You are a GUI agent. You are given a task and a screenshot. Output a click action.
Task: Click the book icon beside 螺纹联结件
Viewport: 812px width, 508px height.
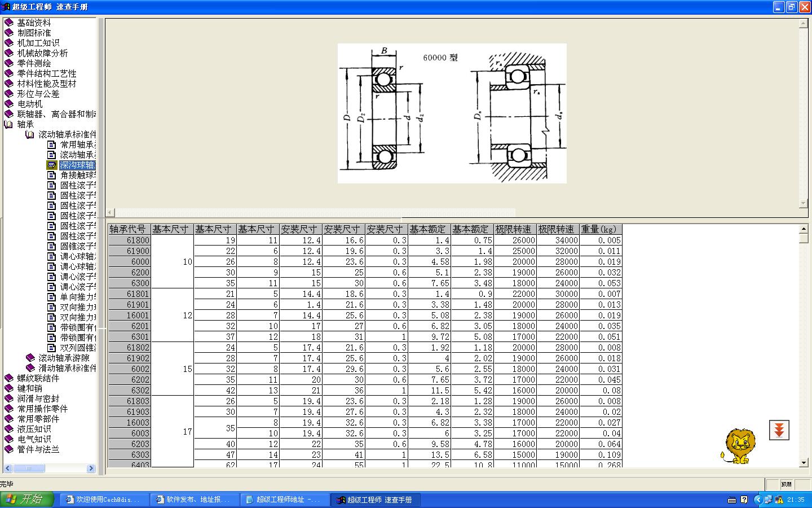click(8, 378)
